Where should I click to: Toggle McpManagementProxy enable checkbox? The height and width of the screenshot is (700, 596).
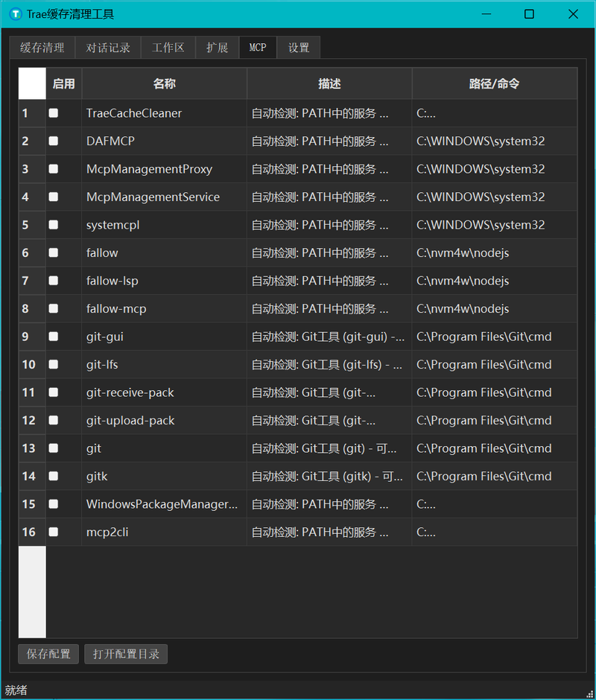point(54,169)
